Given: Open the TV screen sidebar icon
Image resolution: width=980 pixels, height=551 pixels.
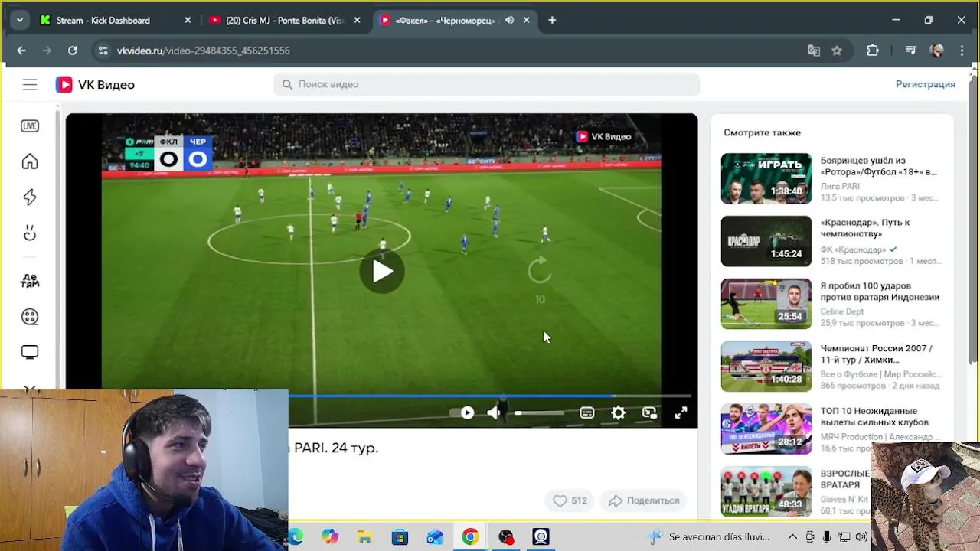Looking at the screenshot, I should coord(30,353).
